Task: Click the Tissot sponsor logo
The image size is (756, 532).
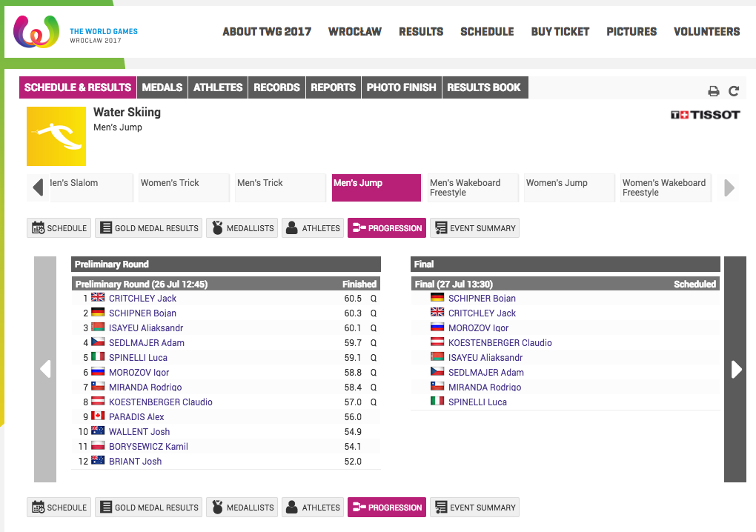Action: [x=705, y=115]
